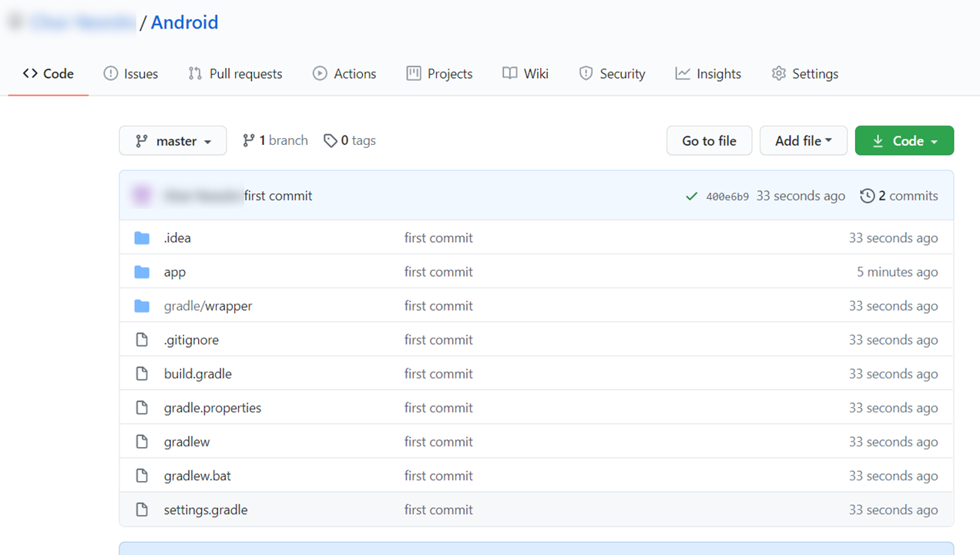Expand the master branch dropdown
The height and width of the screenshot is (555, 980).
pos(173,140)
